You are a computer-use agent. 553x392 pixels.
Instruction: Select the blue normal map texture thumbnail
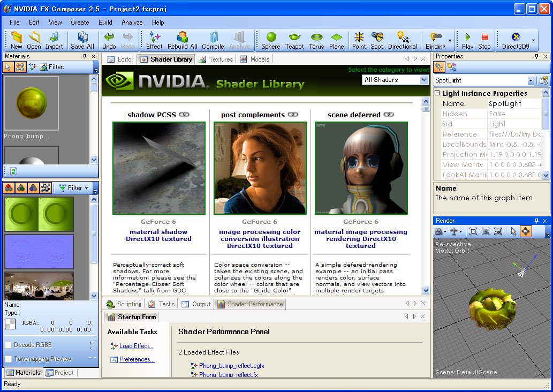[39, 252]
